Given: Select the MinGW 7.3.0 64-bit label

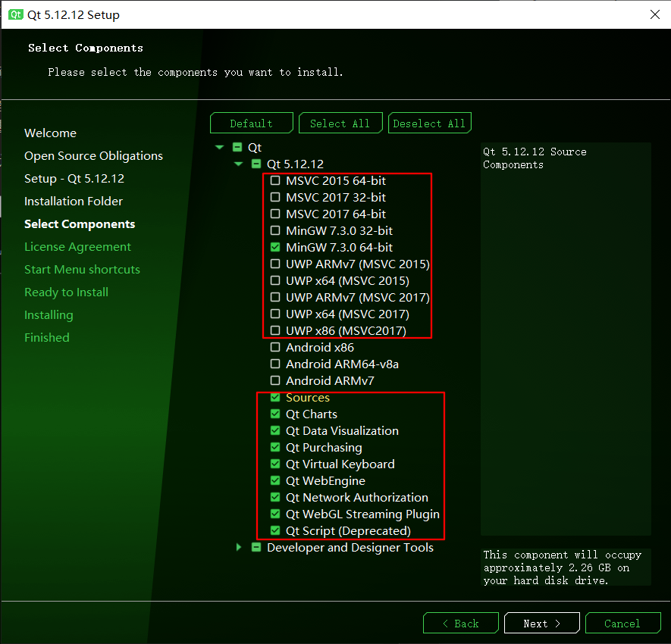Looking at the screenshot, I should [339, 247].
